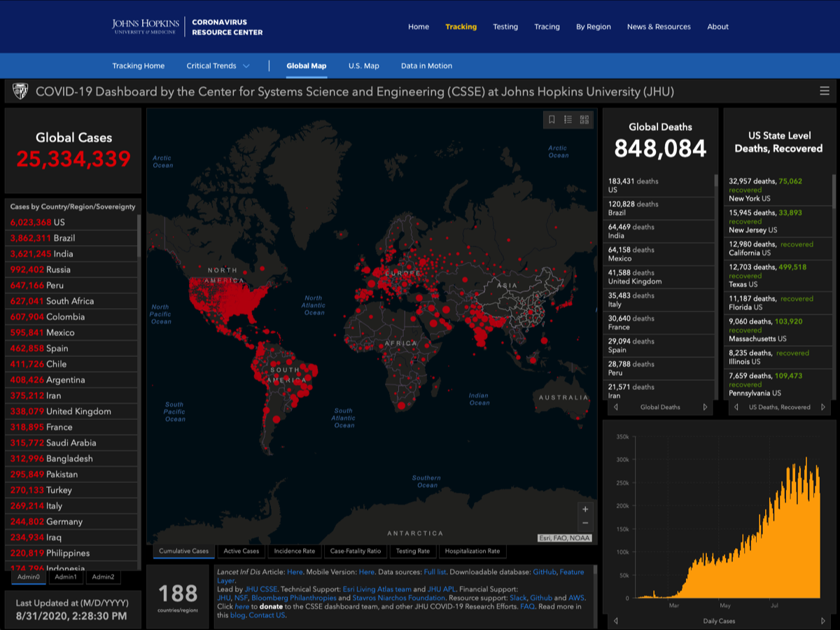Select the 64,158 deaths Mexico entry
This screenshot has width=840, height=630.
click(x=659, y=254)
